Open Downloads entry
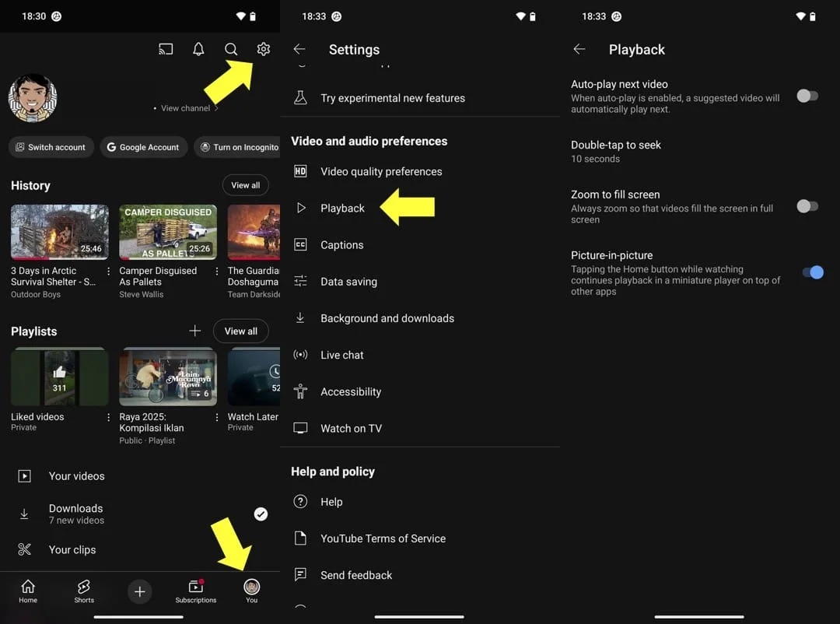The height and width of the screenshot is (624, 840). point(140,514)
